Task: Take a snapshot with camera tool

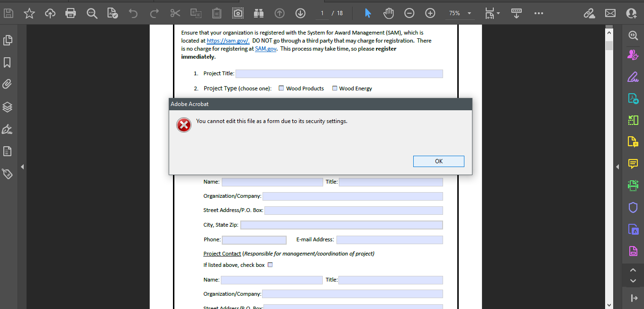Action: (238, 13)
